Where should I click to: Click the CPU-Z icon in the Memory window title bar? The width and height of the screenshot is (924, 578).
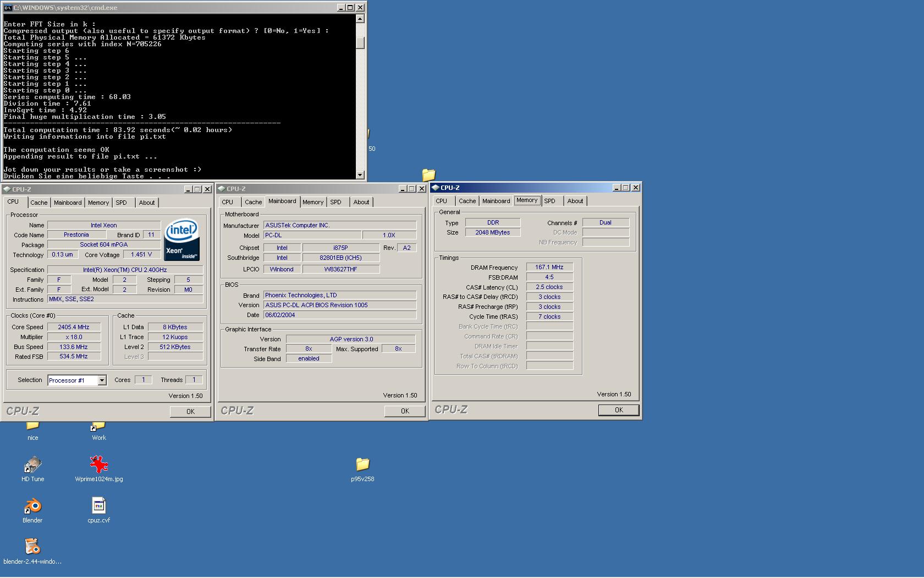[x=436, y=188]
